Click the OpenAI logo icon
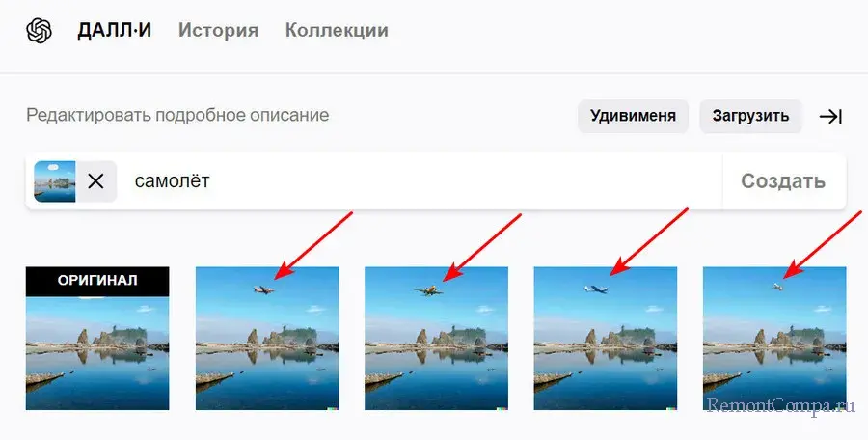This screenshot has height=440, width=868. point(40,30)
